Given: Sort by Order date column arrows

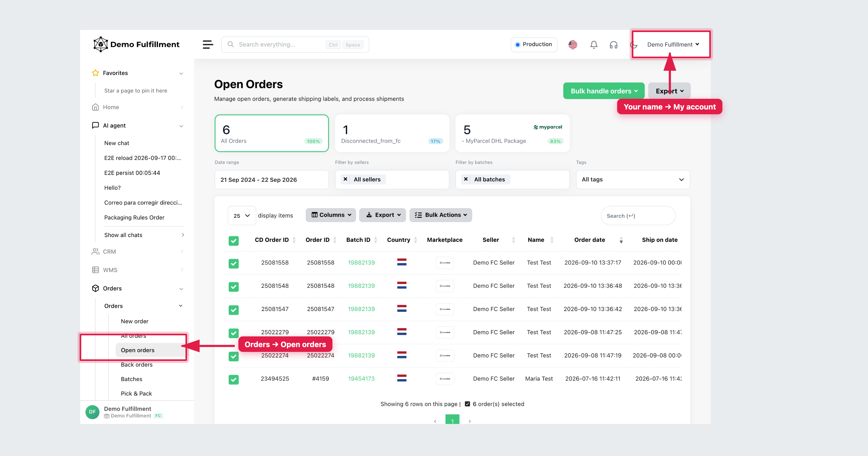Looking at the screenshot, I should tap(621, 239).
